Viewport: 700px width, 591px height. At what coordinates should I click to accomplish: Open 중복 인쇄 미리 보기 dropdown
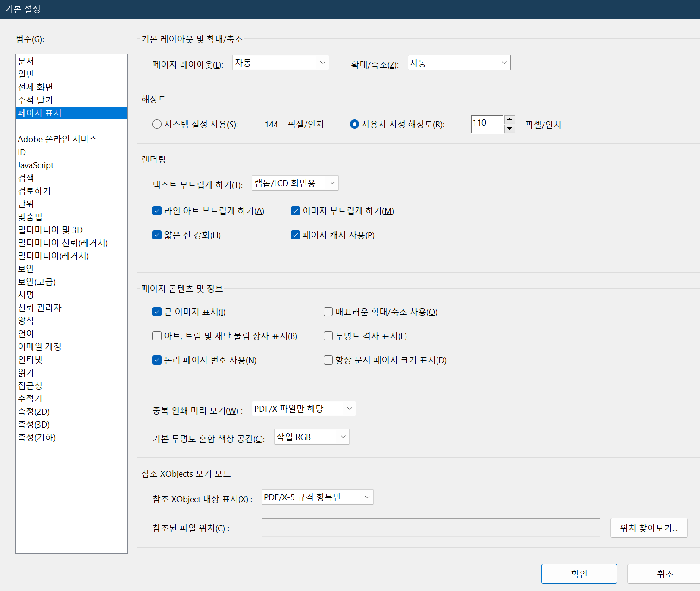[304, 409]
